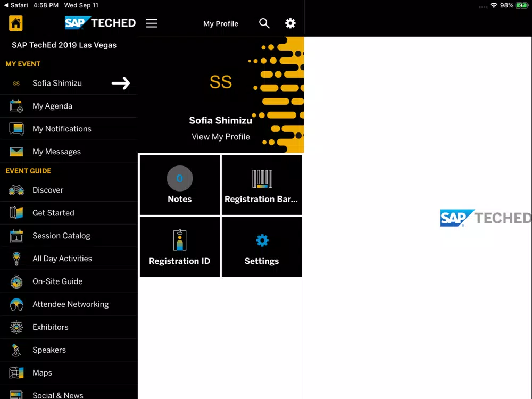Check the battery status indicator
This screenshot has height=399, width=532.
(521, 5)
